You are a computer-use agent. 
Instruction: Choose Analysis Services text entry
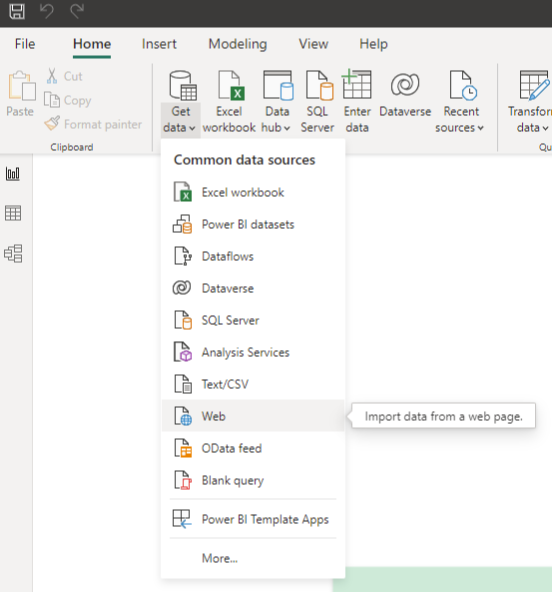pyautogui.click(x=245, y=352)
